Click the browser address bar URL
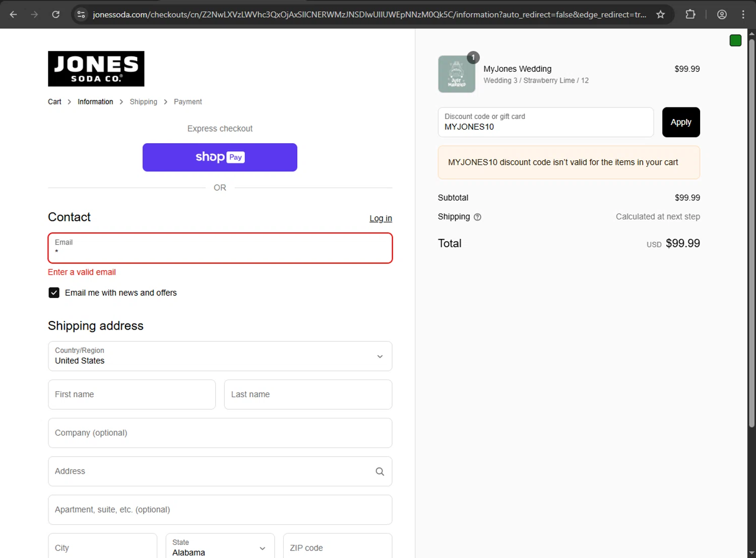 coord(369,15)
